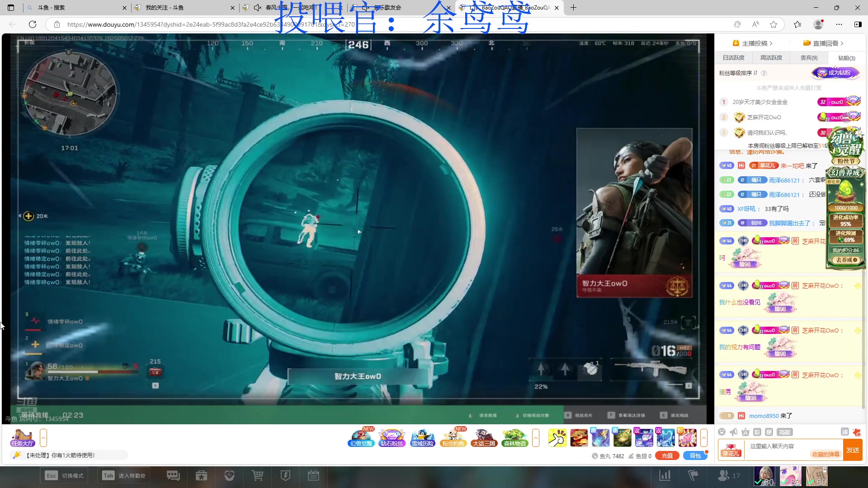Screen dimensions: 868x488
Task: Switch to 钻粉(3) tab
Action: [847, 58]
